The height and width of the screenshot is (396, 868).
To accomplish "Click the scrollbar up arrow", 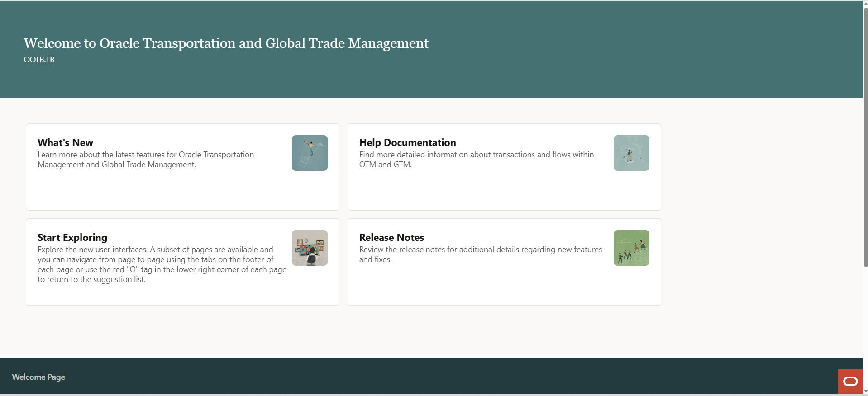I will pos(866,3).
